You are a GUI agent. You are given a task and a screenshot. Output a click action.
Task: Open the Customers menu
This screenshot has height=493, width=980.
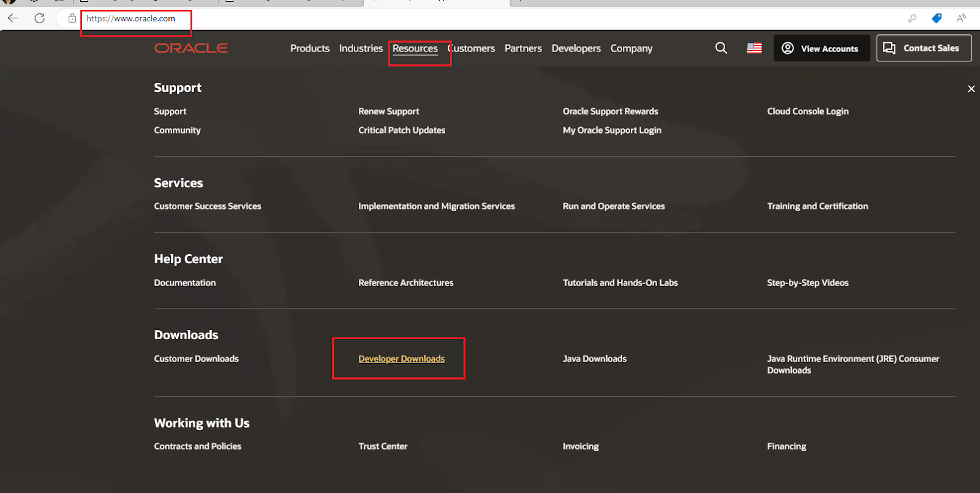471,48
